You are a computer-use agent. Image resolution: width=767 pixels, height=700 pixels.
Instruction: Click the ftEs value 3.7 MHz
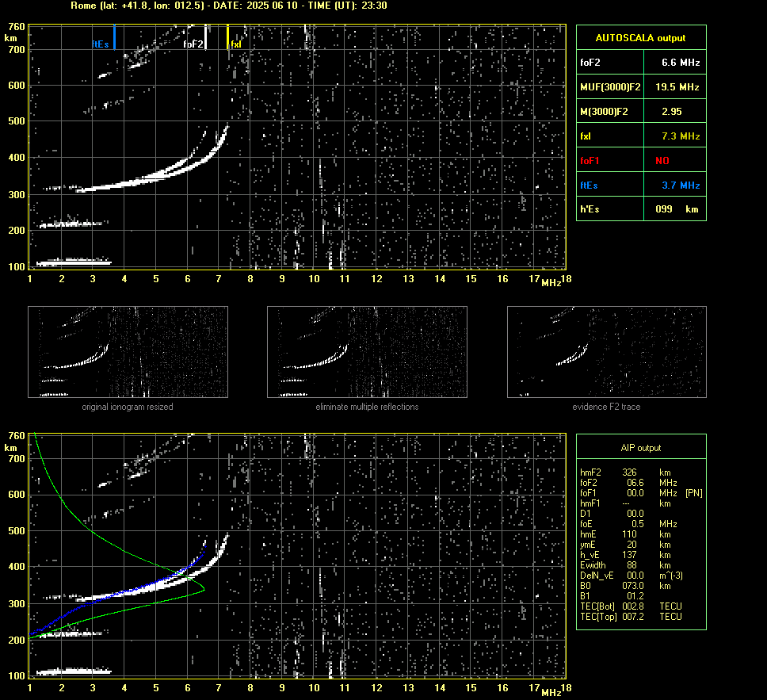tap(681, 185)
